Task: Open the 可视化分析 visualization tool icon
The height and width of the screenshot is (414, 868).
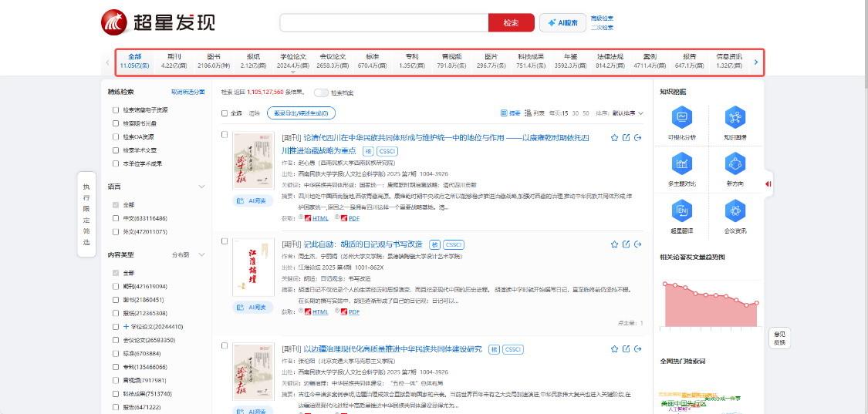Action: pyautogui.click(x=681, y=118)
